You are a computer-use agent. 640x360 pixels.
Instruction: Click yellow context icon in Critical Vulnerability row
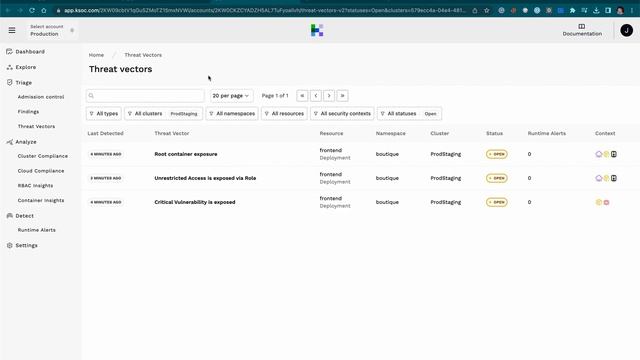click(x=599, y=202)
